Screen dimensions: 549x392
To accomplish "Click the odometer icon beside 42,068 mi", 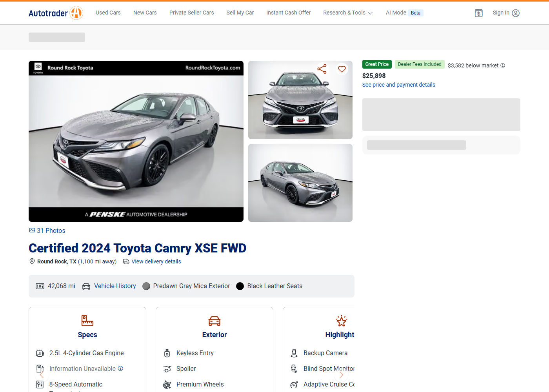I will (40, 286).
